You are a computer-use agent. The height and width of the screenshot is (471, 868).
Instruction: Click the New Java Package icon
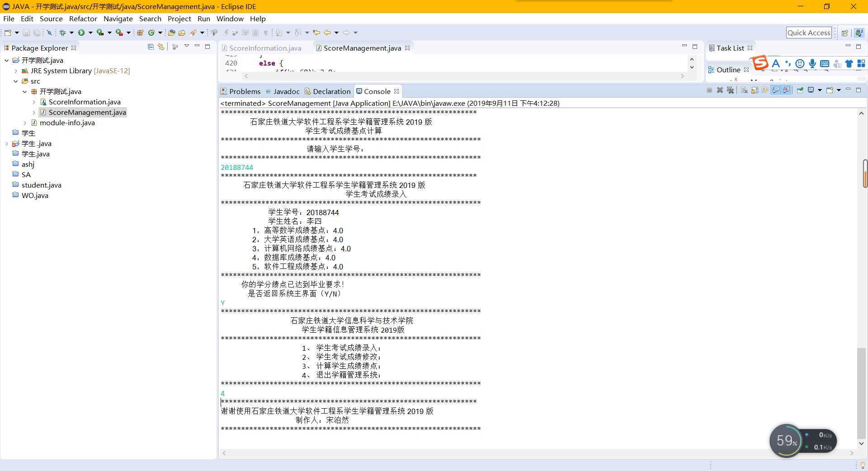140,33
